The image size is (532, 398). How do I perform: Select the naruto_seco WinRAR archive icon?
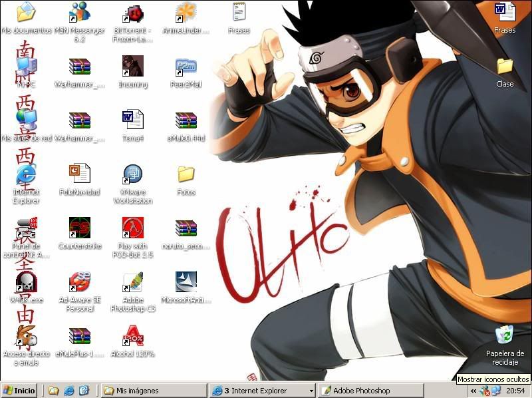pyautogui.click(x=186, y=228)
